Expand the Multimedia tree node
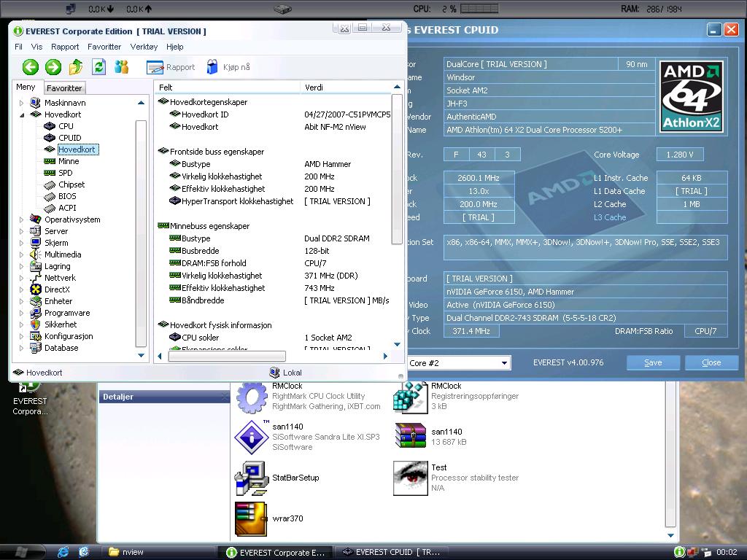This screenshot has height=560, width=747. click(21, 254)
